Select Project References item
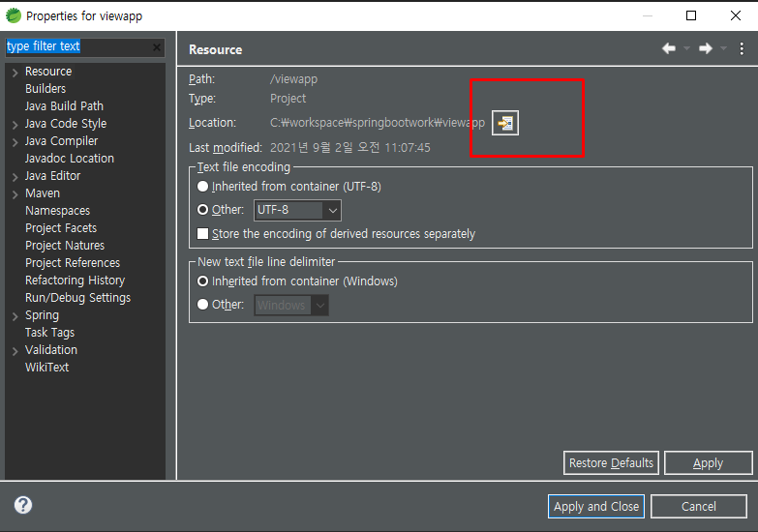758x532 pixels. coord(73,263)
